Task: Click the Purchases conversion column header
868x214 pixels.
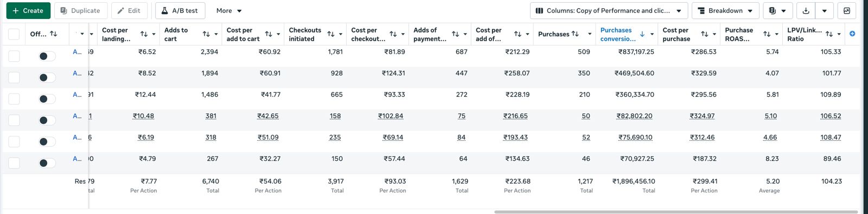Action: click(618, 34)
